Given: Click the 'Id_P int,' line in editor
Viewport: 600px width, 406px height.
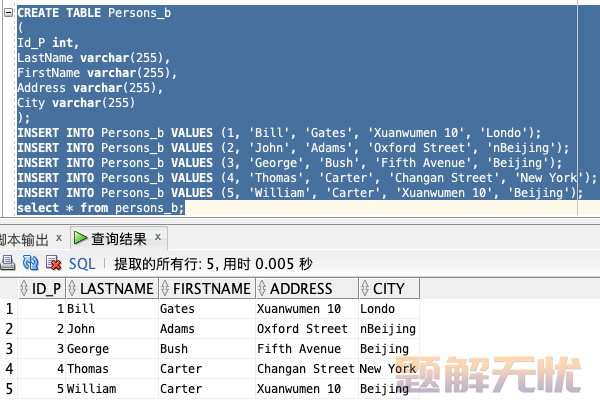Looking at the screenshot, I should tap(48, 43).
